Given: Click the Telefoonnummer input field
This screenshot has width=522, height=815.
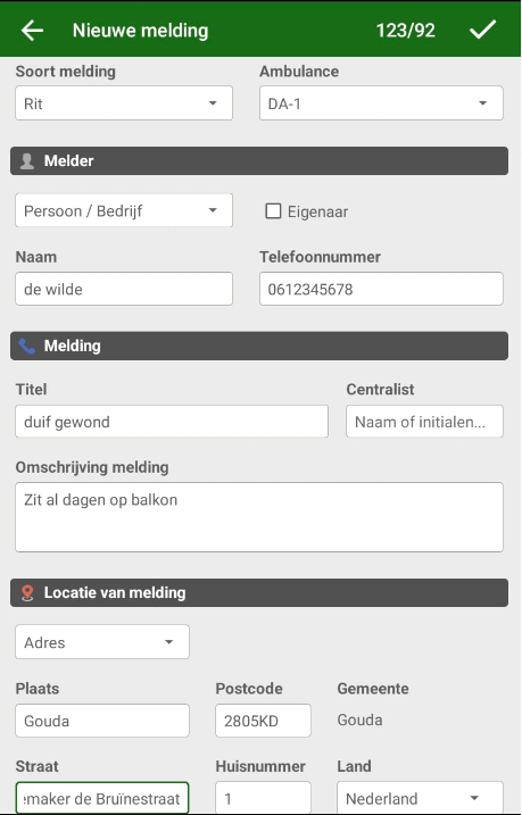Looking at the screenshot, I should tap(381, 289).
